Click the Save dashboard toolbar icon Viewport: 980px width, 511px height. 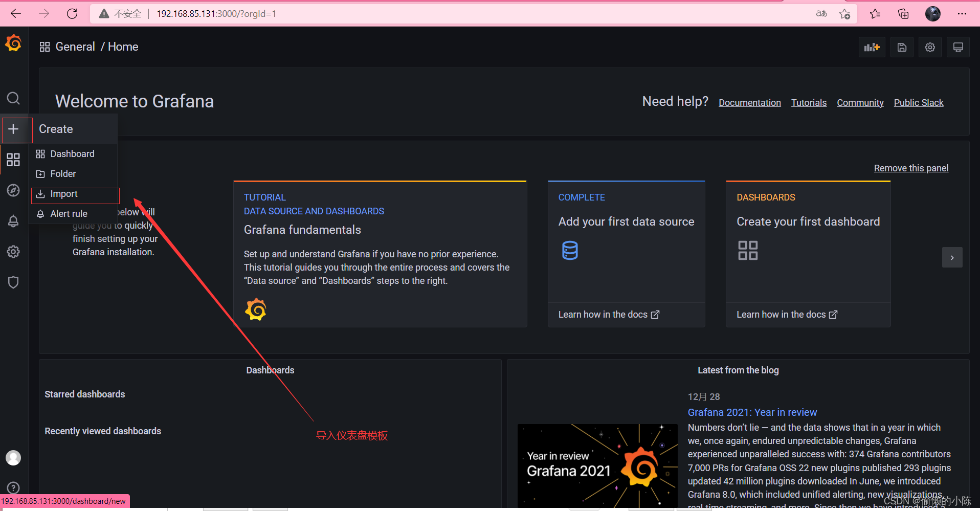pos(902,48)
